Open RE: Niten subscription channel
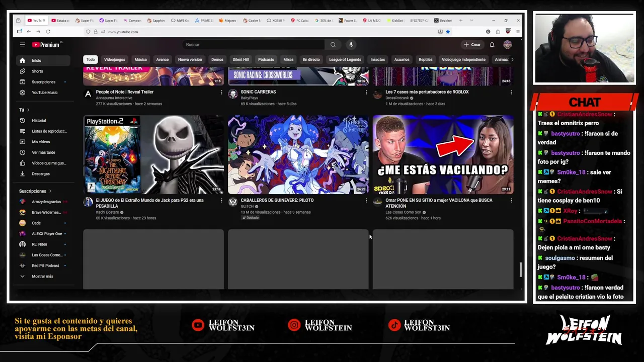Image resolution: width=644 pixels, height=362 pixels. 44,244
